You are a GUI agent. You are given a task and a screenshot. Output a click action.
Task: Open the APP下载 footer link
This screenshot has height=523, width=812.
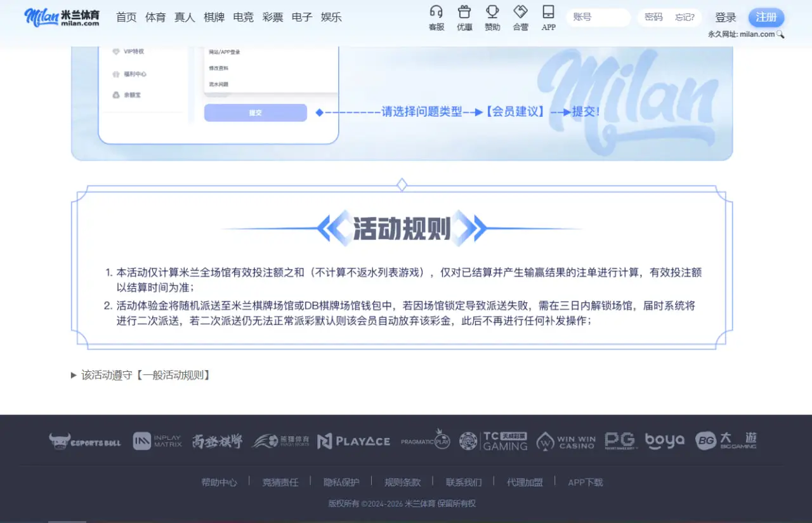[x=586, y=482]
